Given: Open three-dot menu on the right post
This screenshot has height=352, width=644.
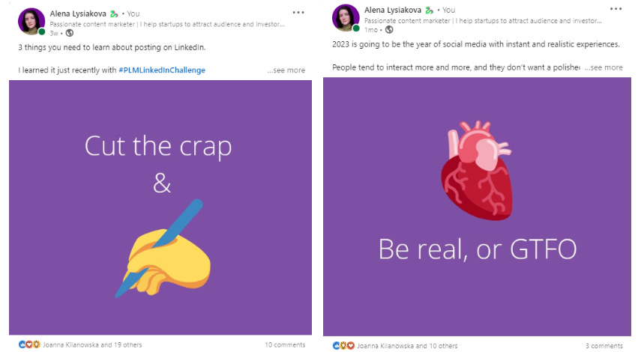Looking at the screenshot, I should pos(616,9).
